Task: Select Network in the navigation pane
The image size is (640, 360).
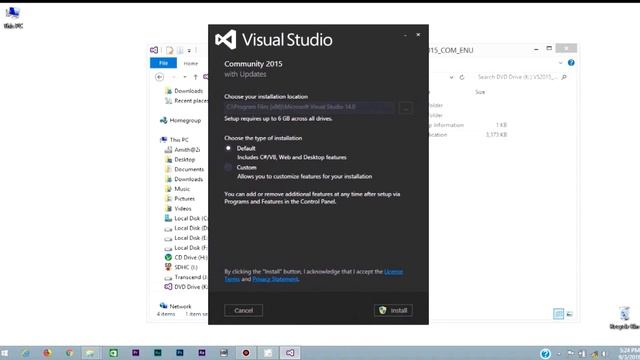Action: tap(176, 306)
